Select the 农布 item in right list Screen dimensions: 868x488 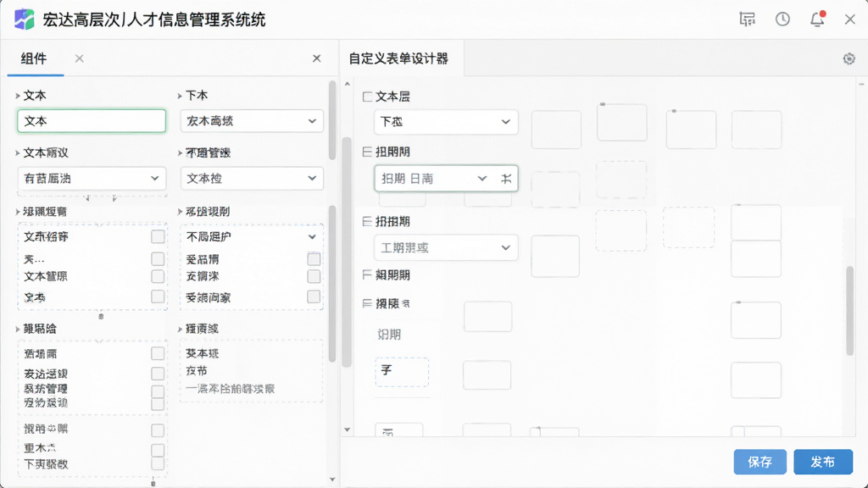tap(197, 371)
